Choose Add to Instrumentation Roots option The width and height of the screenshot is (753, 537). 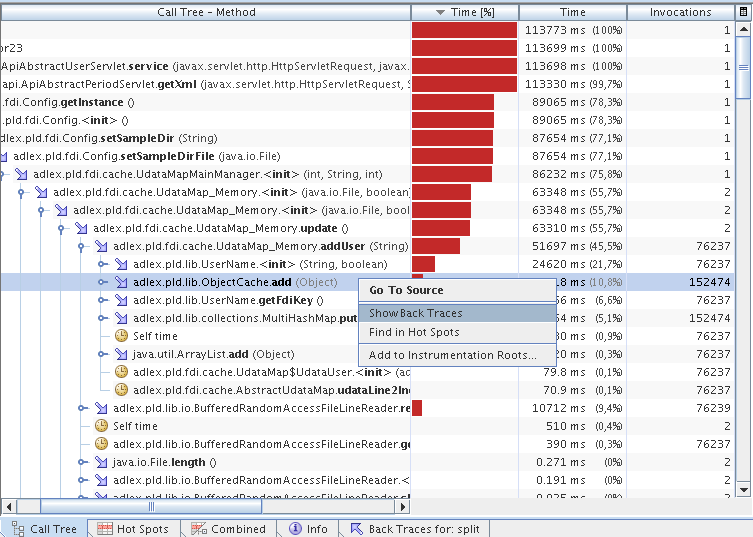point(457,355)
